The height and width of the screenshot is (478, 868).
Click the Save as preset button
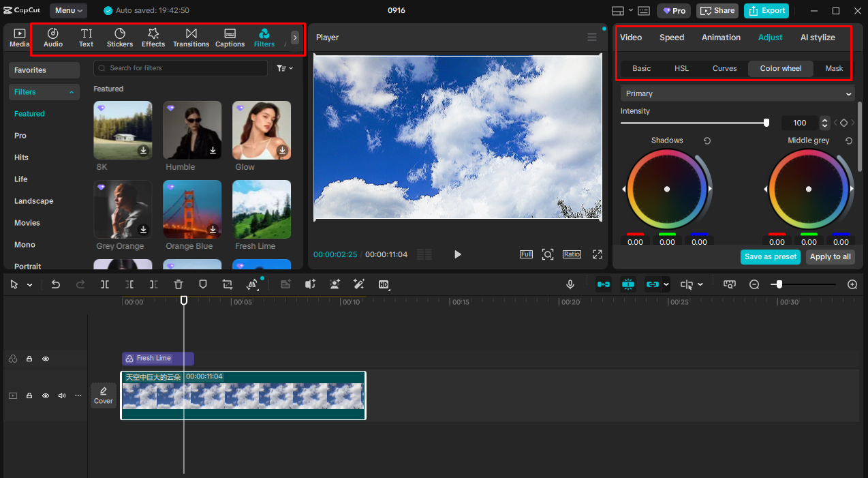770,256
